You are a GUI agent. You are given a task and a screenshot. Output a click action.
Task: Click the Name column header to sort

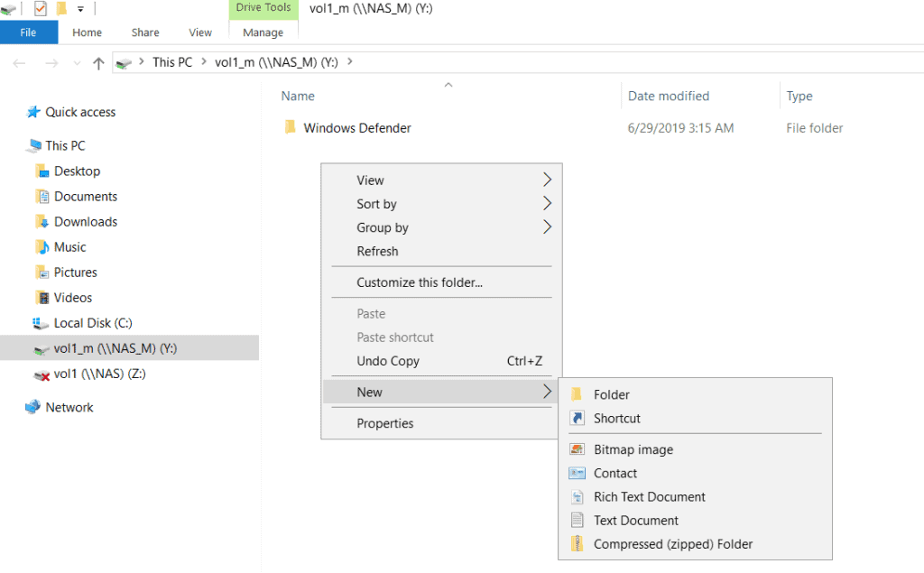click(x=298, y=96)
